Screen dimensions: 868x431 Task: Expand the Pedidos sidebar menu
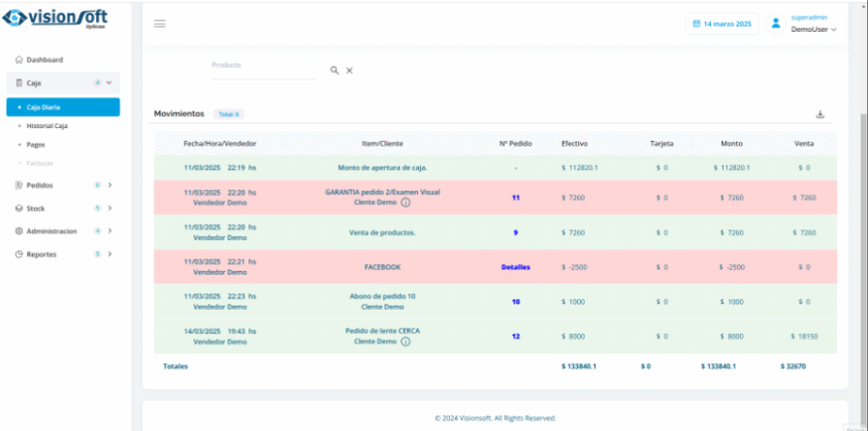coord(64,184)
